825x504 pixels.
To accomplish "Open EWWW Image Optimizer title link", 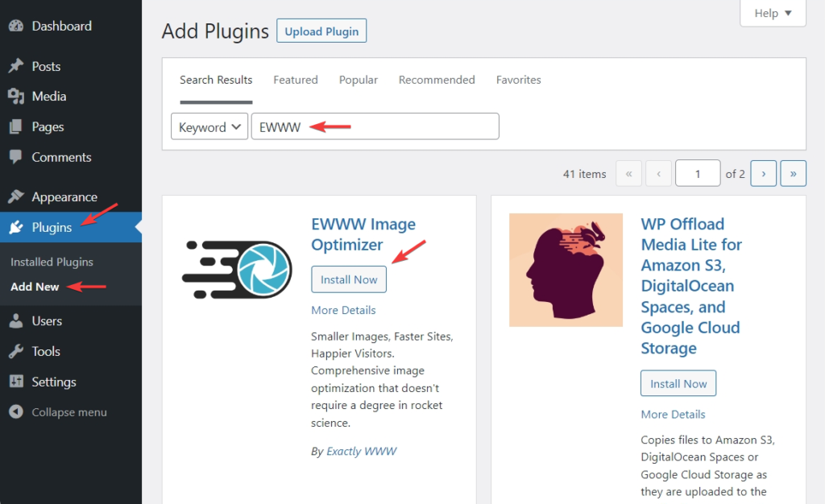I will [x=363, y=234].
